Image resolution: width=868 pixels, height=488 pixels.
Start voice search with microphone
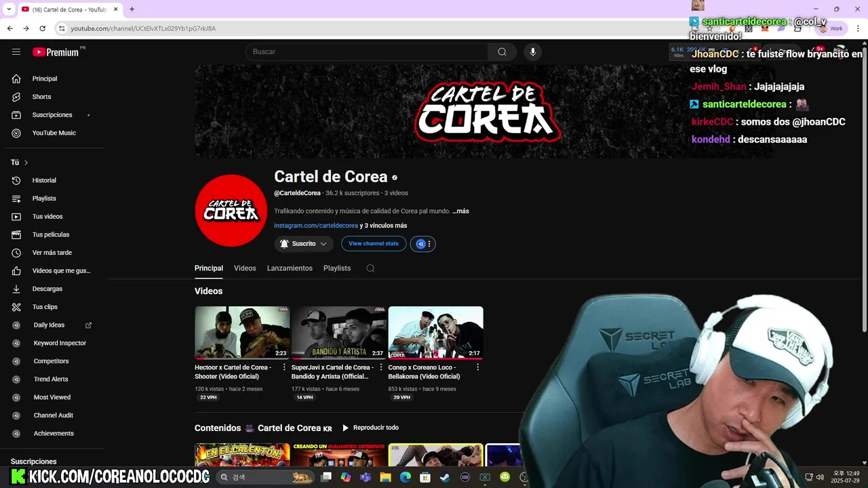tap(533, 52)
